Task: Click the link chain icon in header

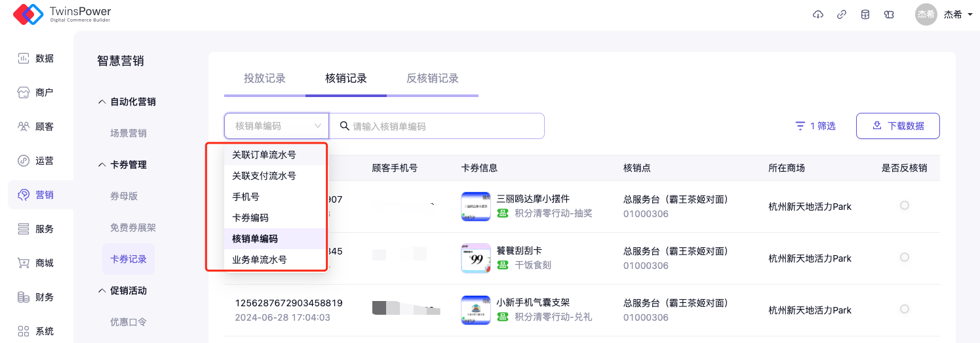Action: (842, 14)
